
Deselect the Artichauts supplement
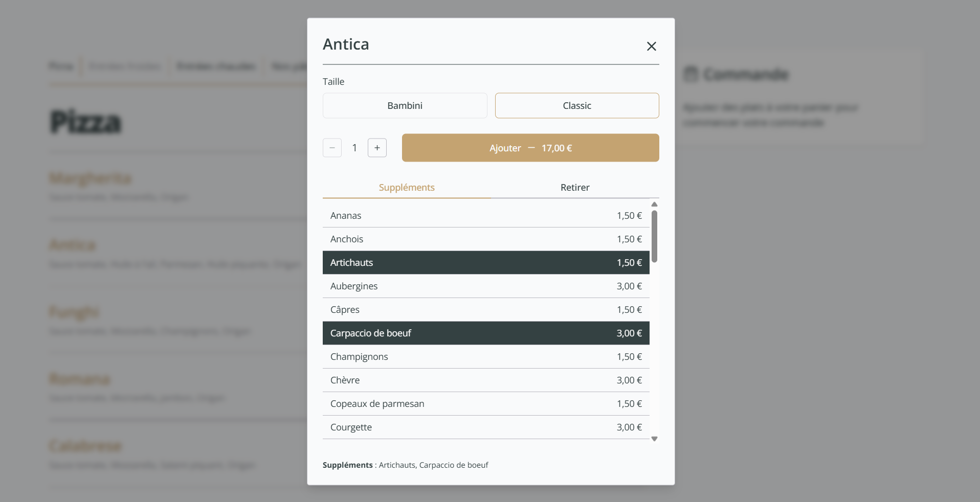485,263
